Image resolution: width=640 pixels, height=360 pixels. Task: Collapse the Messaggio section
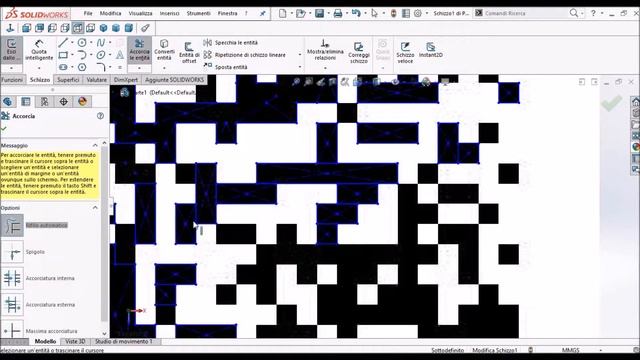point(95,145)
